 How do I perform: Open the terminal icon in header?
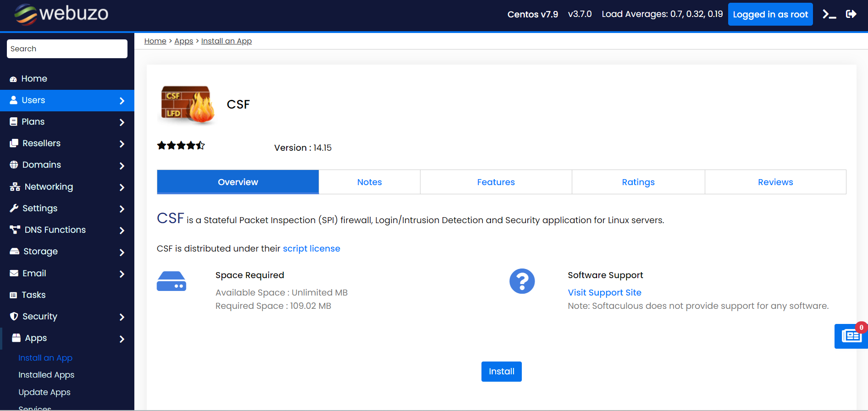pyautogui.click(x=829, y=14)
